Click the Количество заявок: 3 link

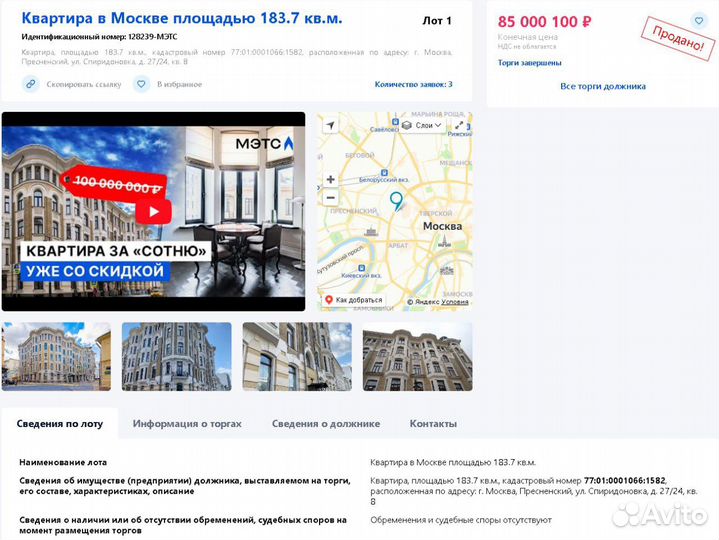tap(413, 84)
